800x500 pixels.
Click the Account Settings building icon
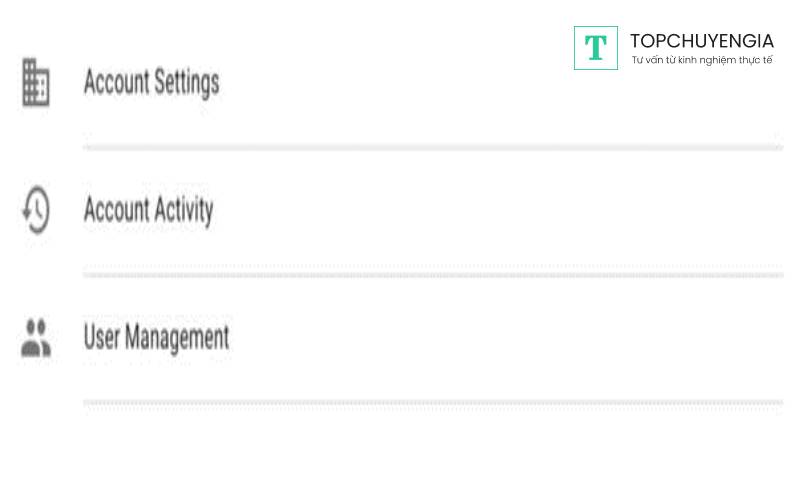coord(36,82)
